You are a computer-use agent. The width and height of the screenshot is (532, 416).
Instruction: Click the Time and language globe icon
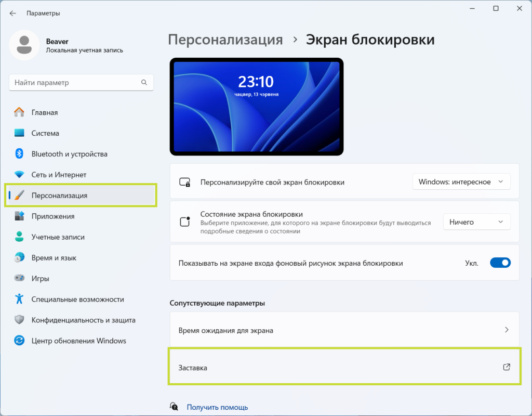(x=19, y=257)
